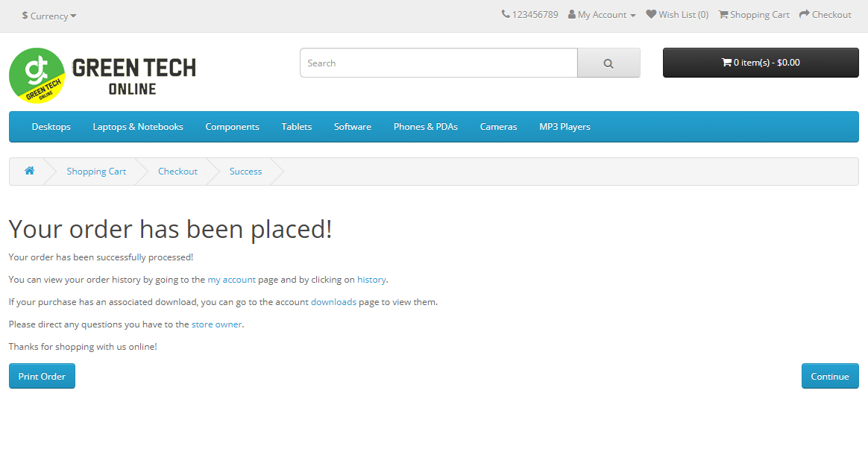The height and width of the screenshot is (449, 868).
Task: Open Laptops & Notebooks category
Action: (x=138, y=127)
